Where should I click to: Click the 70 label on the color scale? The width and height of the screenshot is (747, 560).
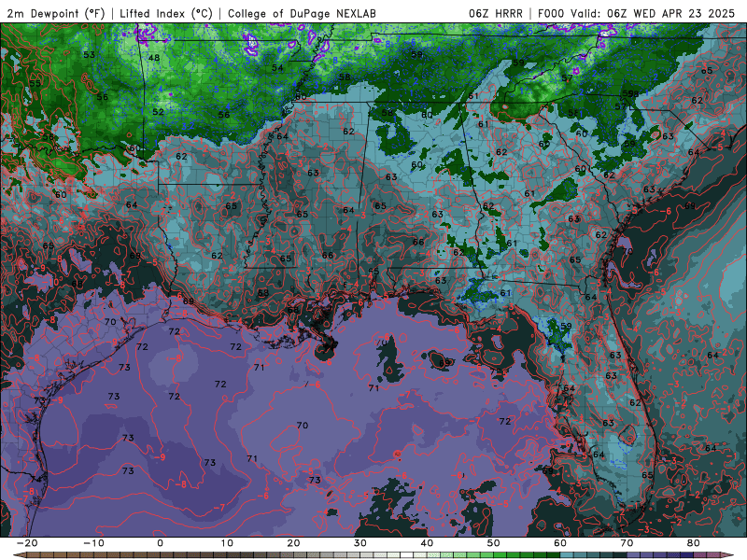(627, 543)
